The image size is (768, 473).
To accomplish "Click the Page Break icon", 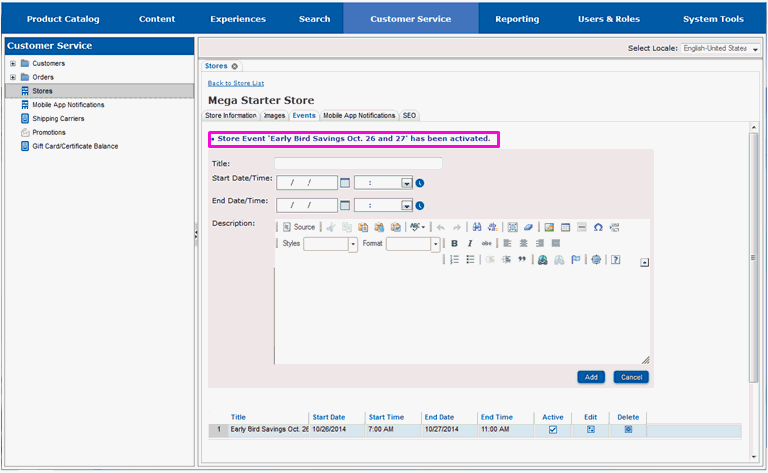I will (x=614, y=227).
